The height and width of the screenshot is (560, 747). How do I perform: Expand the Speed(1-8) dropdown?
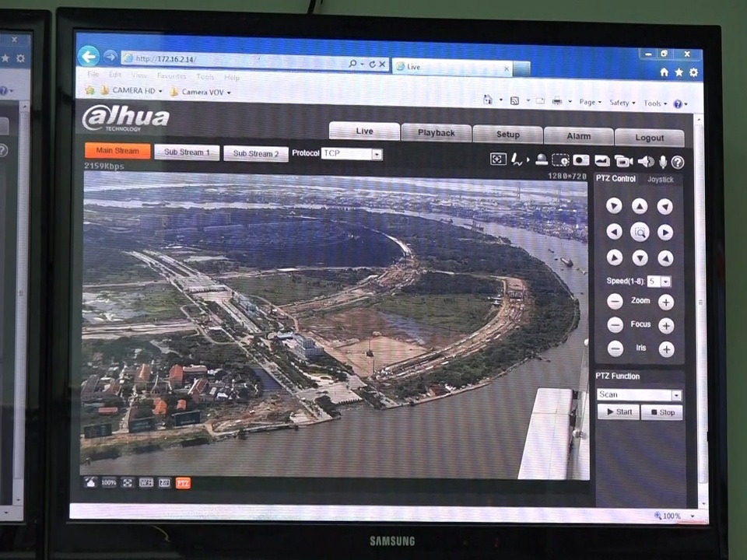(x=665, y=281)
